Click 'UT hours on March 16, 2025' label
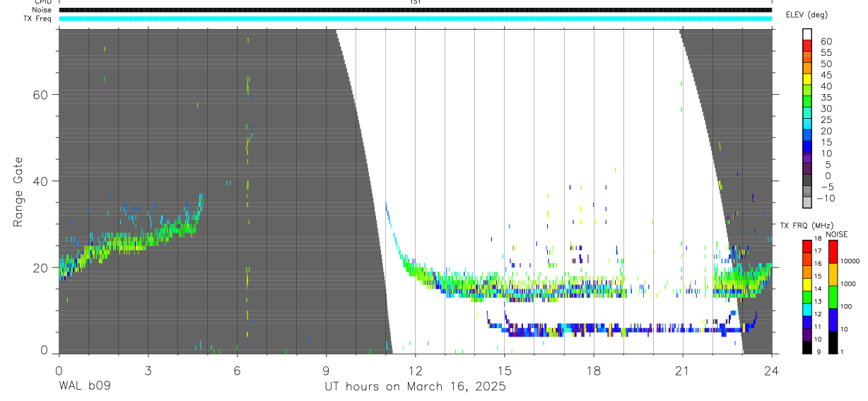 [415, 387]
